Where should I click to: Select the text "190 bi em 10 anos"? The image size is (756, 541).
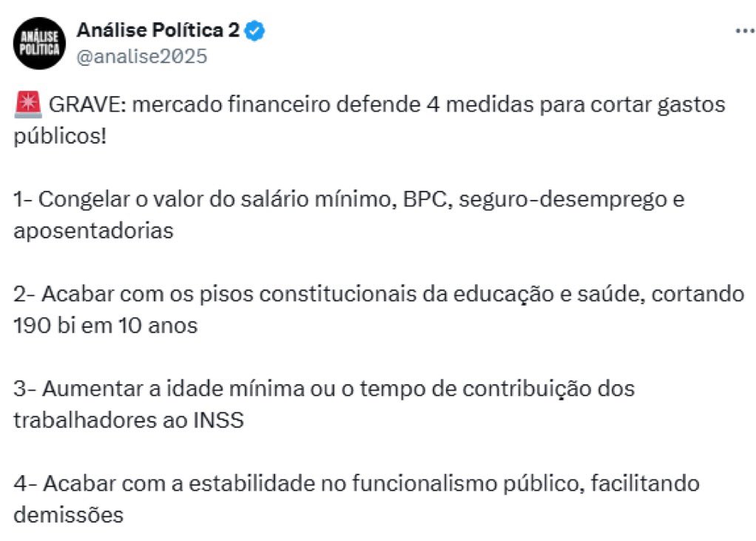pos(106,326)
